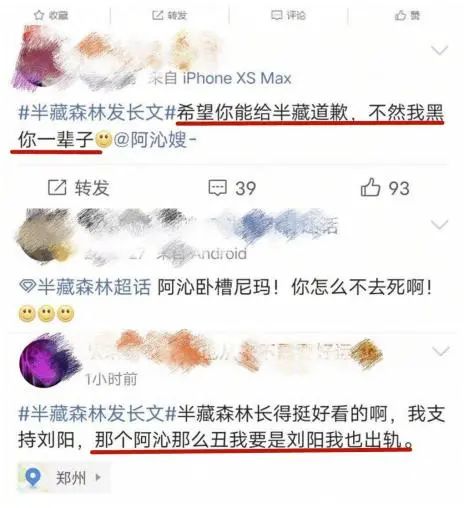Tap the star favorite icon at top
Screen dimensions: 464x508
(x=39, y=15)
